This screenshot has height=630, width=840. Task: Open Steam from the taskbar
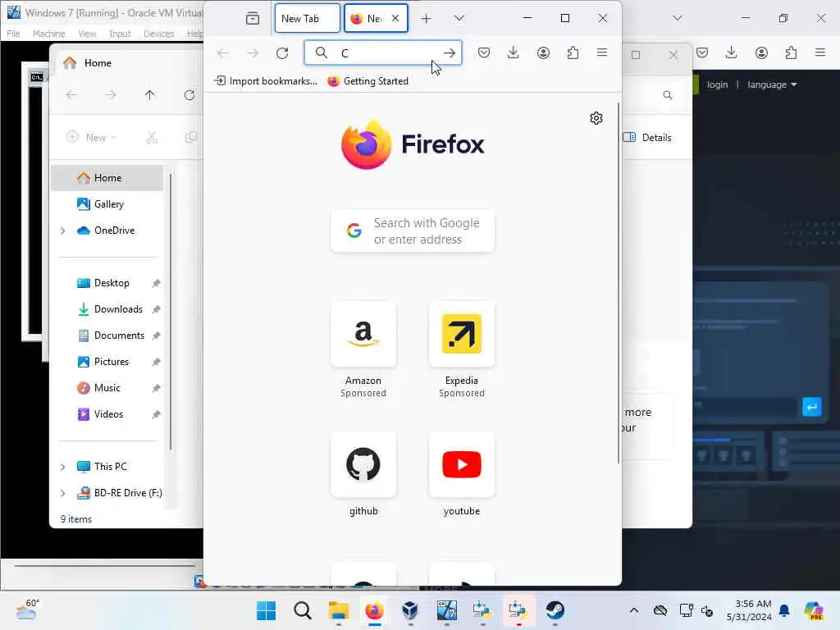click(x=555, y=610)
